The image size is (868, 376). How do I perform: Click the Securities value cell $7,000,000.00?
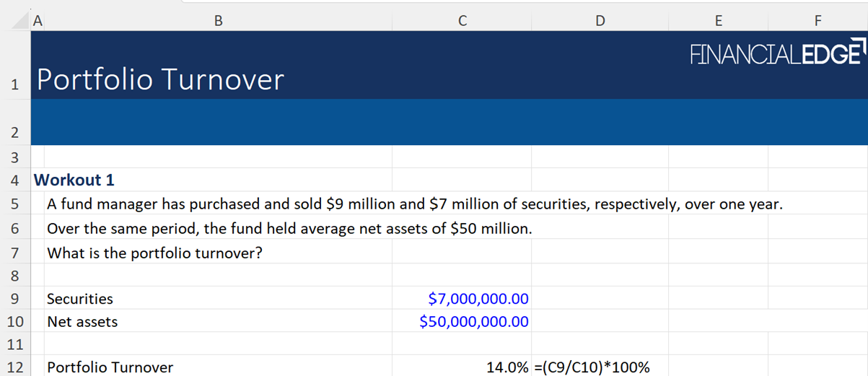pyautogui.click(x=478, y=299)
